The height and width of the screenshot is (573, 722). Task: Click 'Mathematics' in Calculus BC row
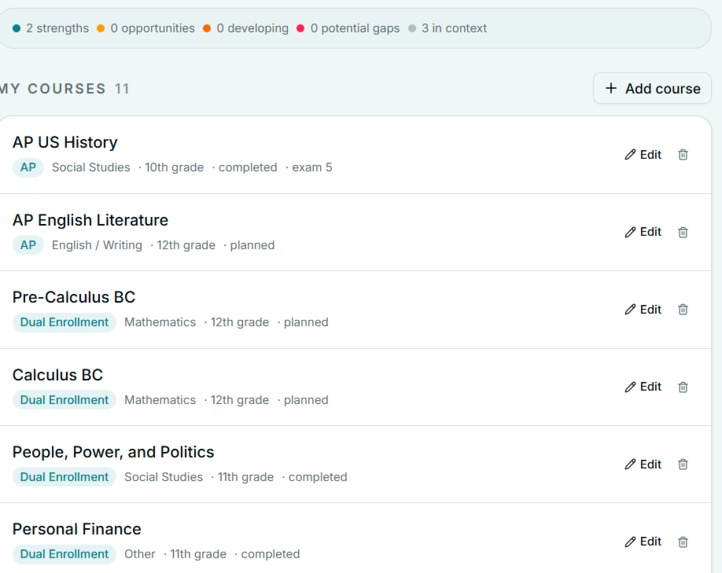(160, 400)
